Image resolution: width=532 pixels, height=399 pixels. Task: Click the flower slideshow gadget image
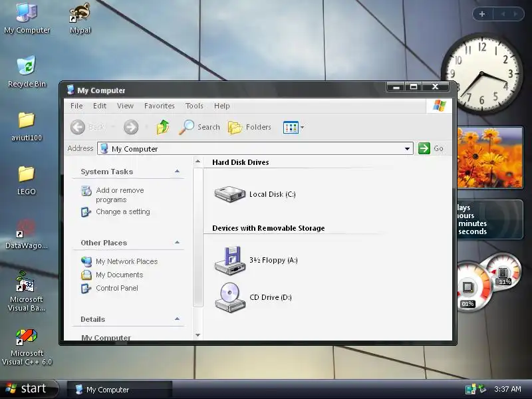tap(490, 158)
